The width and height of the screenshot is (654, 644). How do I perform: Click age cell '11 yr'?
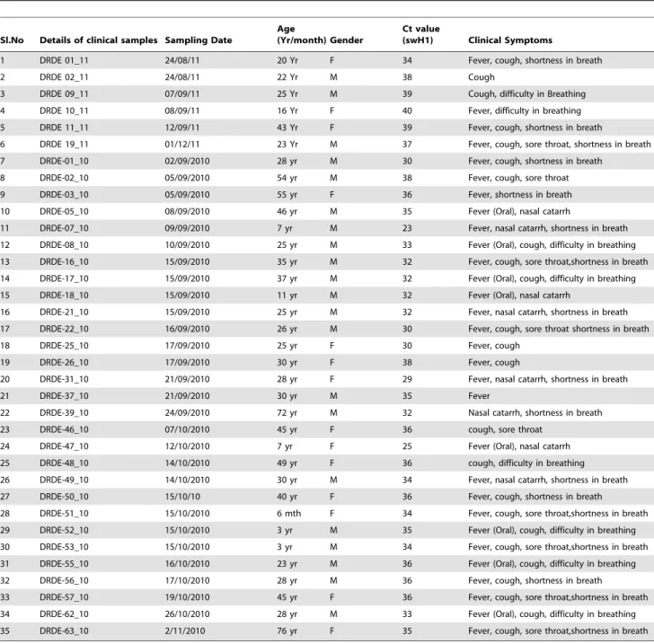point(287,296)
